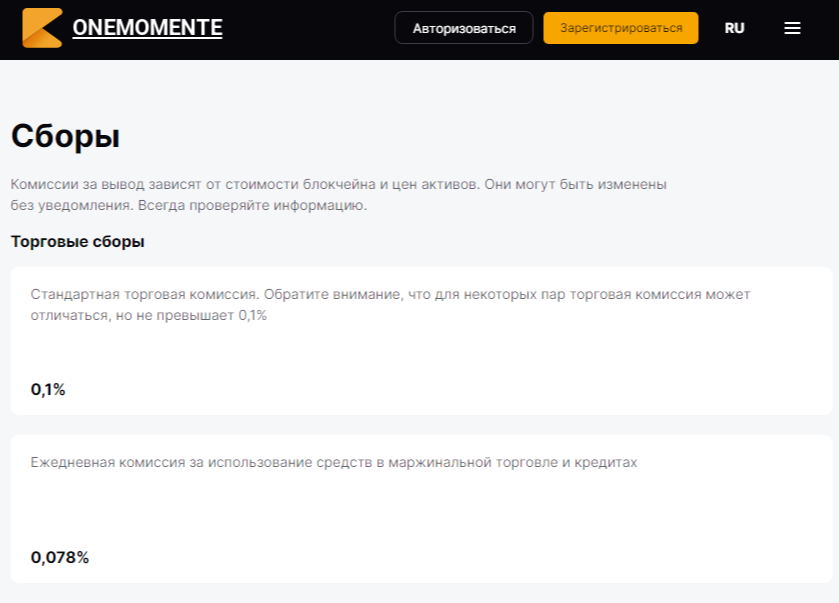Click the Ежедневная комиссия description text
The image size is (839, 603).
coord(333,463)
